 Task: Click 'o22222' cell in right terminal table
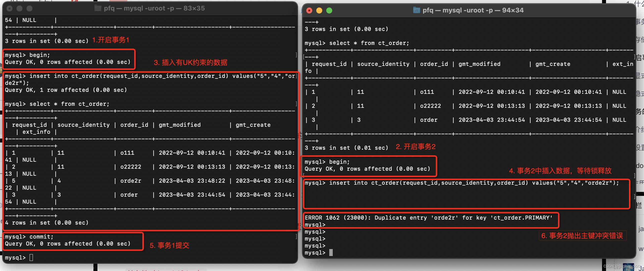tap(430, 106)
